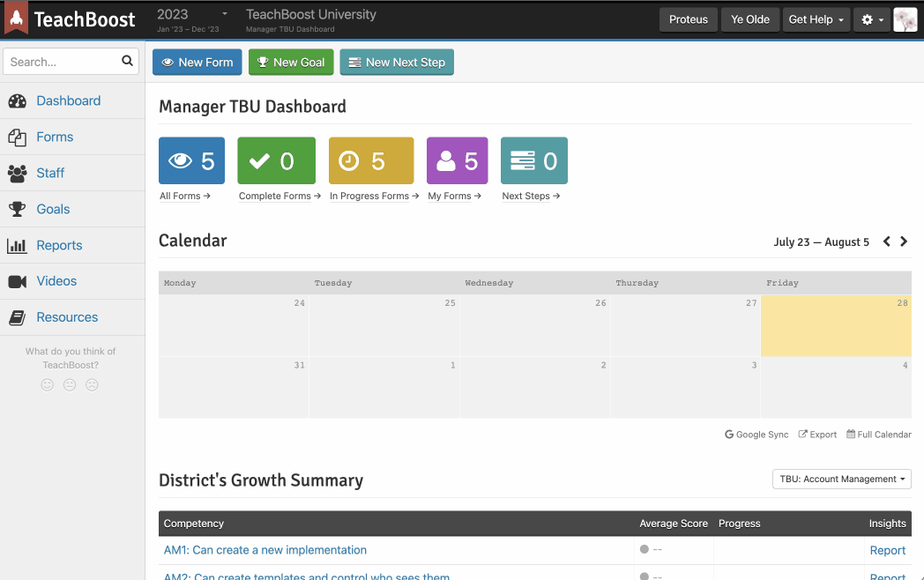Open AM1: Can create a new implementation
This screenshot has width=924, height=580.
tap(265, 550)
